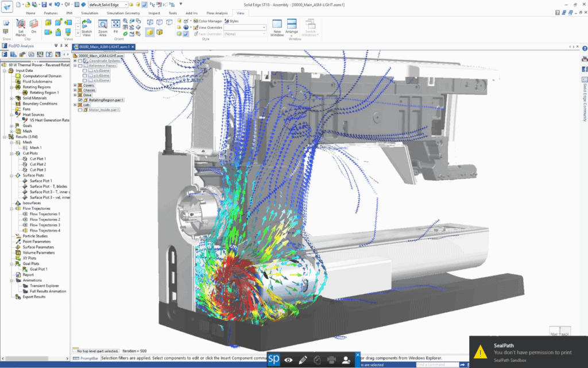Click the Save icon in quick access toolbar
Image resolution: width=588 pixels, height=368 pixels.
[44, 5]
